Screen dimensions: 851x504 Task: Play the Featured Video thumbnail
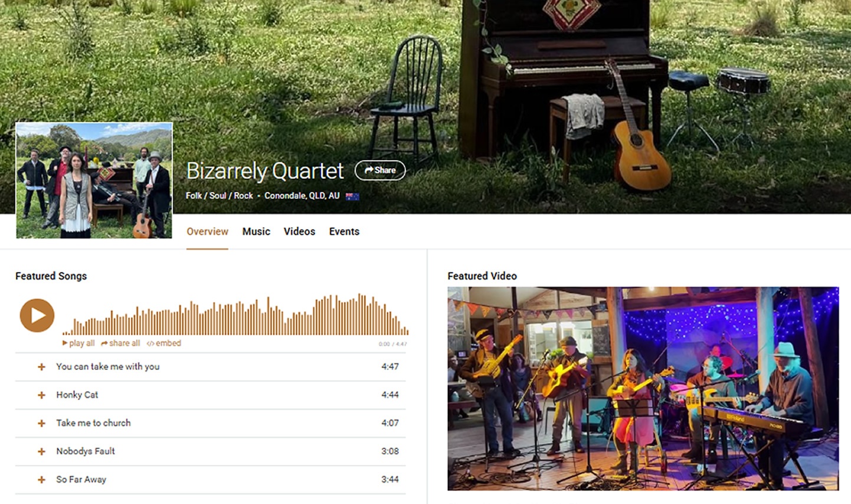pyautogui.click(x=643, y=388)
